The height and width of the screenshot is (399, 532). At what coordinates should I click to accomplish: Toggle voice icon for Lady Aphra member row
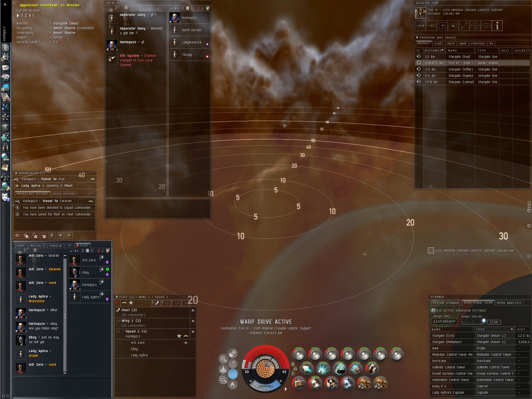pos(102,294)
